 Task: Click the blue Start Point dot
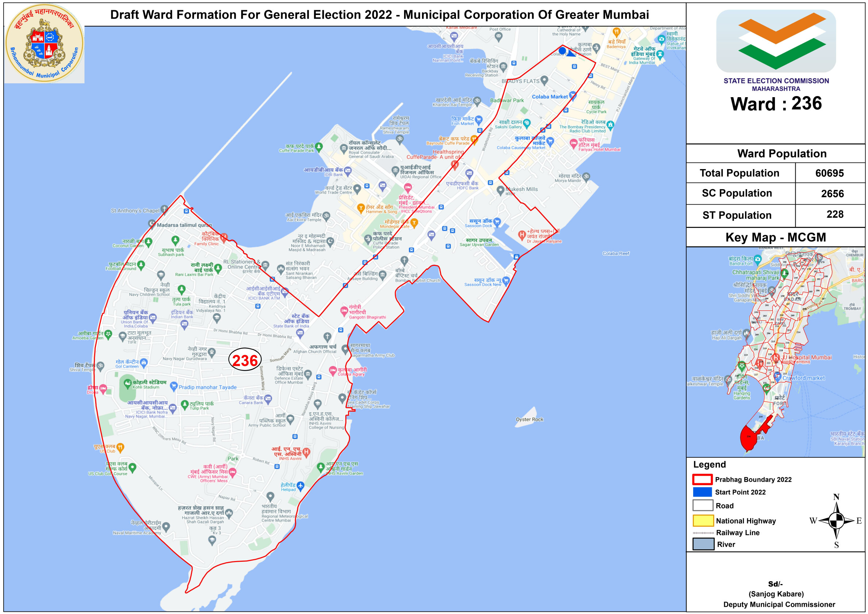[562, 51]
